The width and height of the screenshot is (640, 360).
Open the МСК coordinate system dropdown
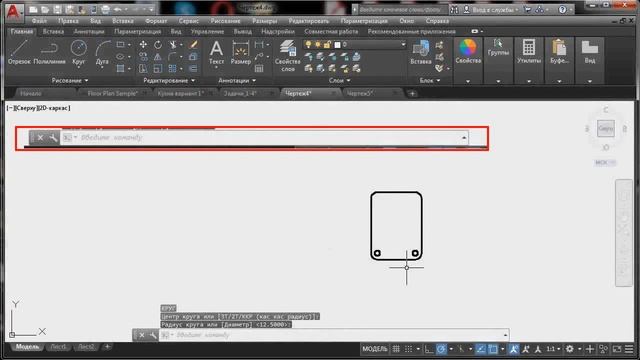pyautogui.click(x=605, y=162)
